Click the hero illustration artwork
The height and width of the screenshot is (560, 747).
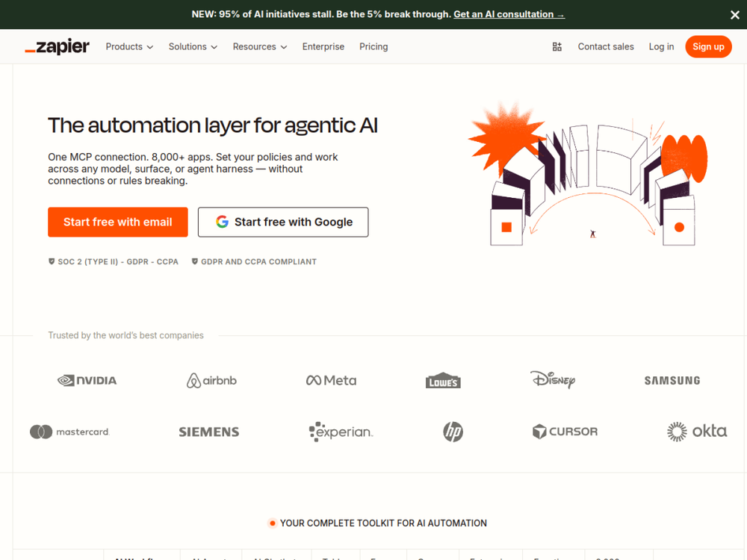pos(589,174)
